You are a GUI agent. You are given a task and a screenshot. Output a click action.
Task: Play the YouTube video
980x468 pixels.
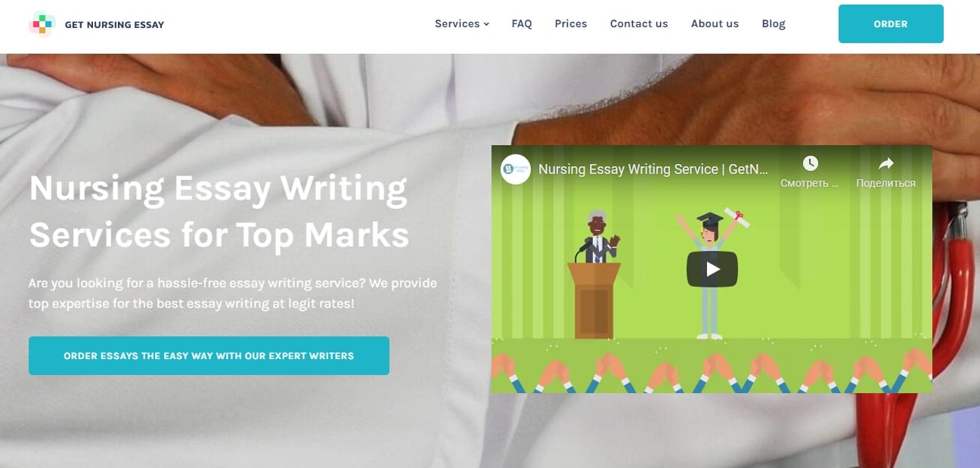click(712, 269)
